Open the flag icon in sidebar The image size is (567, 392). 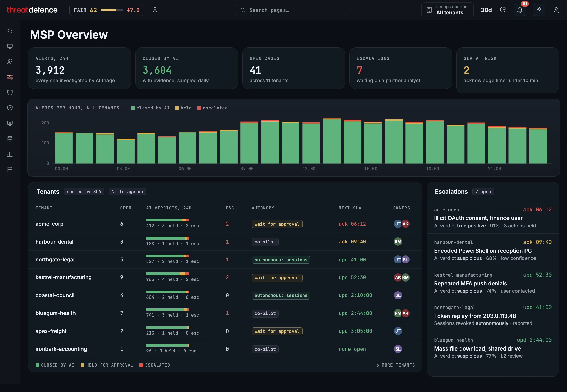click(10, 169)
